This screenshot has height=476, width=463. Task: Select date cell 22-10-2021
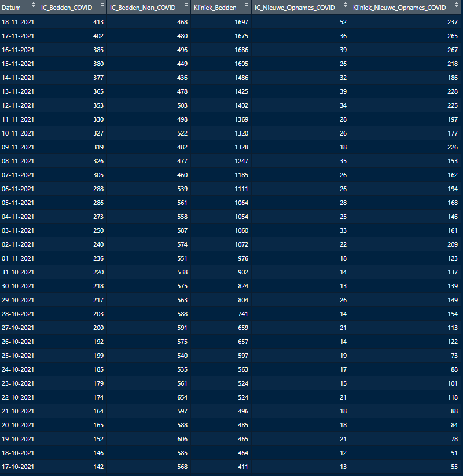18,397
